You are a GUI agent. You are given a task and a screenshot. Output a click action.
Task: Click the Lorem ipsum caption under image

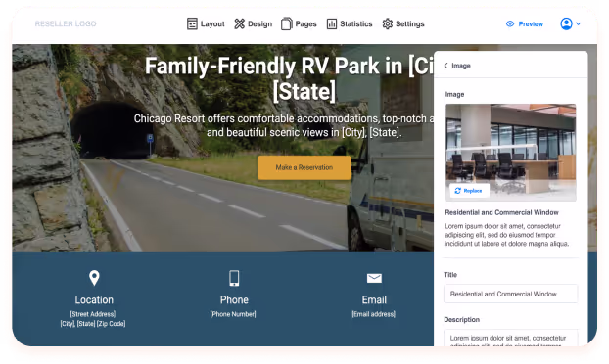(506, 235)
